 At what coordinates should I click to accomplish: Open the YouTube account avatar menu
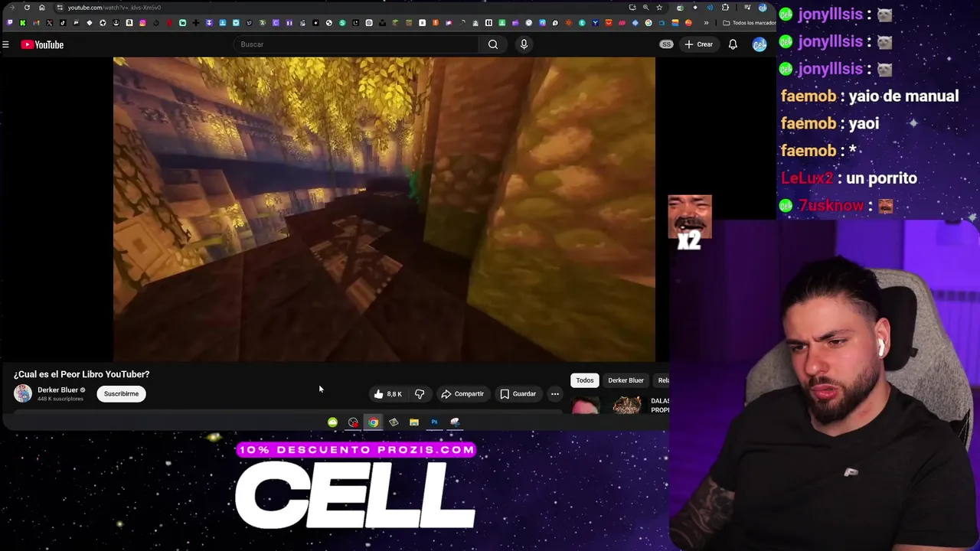pyautogui.click(x=759, y=44)
